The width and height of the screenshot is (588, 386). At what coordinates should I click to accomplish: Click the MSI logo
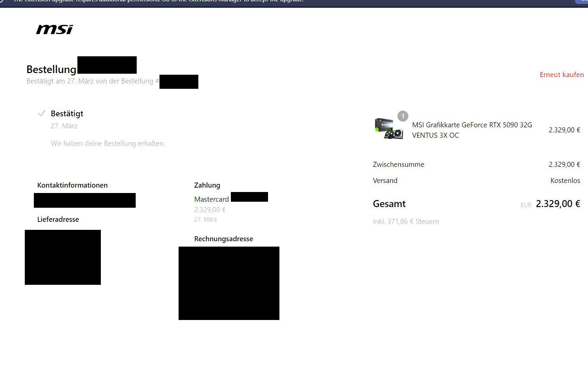pos(54,29)
